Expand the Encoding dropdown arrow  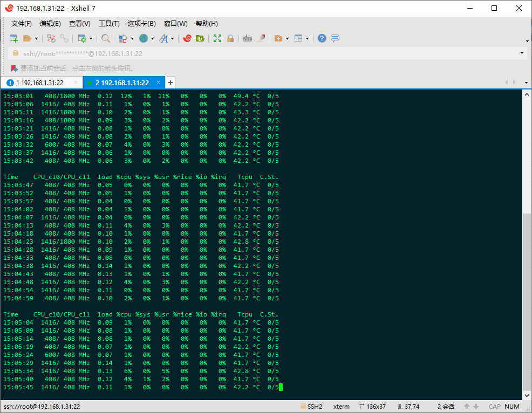[x=152, y=39]
